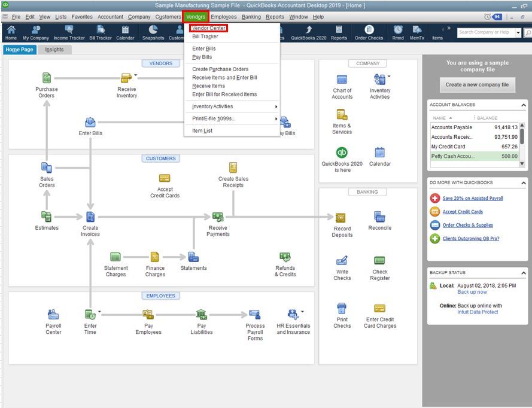Open Statement Charges
This screenshot has height=408, width=532.
[x=115, y=257]
